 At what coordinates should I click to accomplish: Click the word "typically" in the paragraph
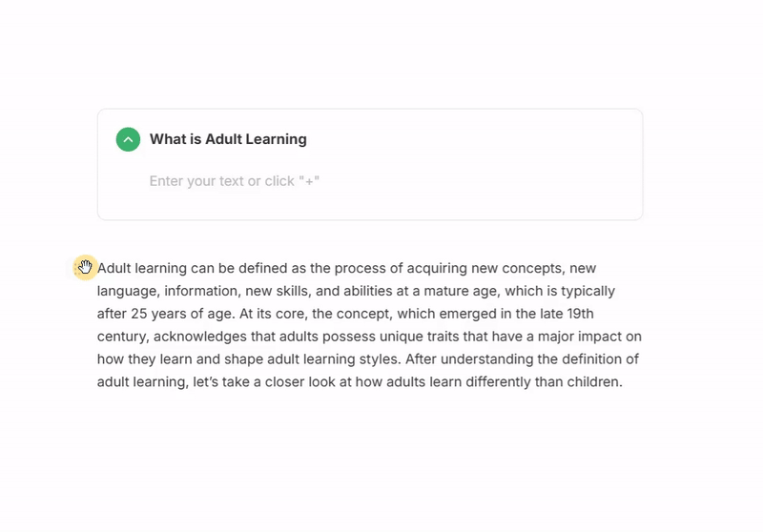coord(584,291)
